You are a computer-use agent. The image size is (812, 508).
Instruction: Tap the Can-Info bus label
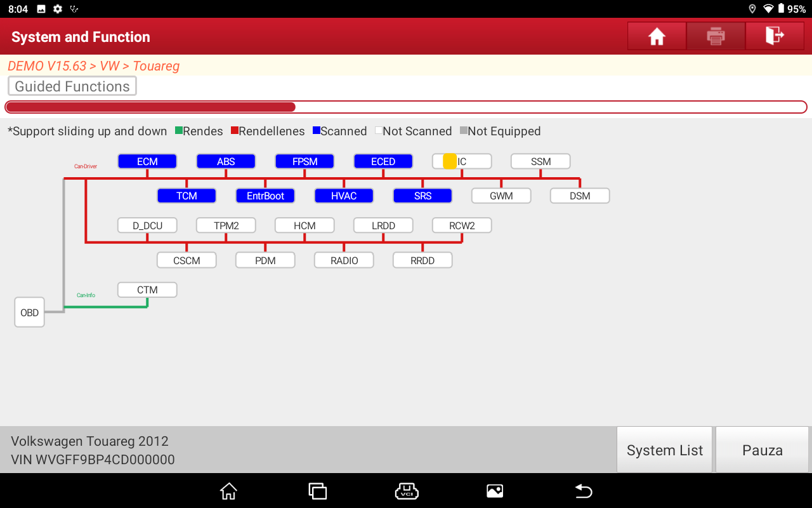(x=86, y=295)
